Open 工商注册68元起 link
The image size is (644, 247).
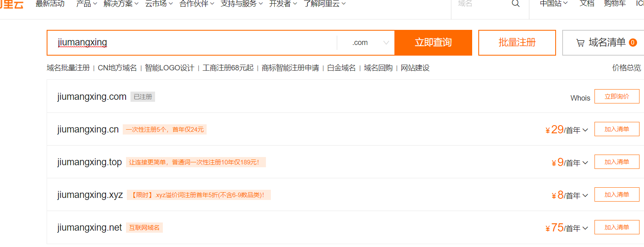(x=228, y=68)
